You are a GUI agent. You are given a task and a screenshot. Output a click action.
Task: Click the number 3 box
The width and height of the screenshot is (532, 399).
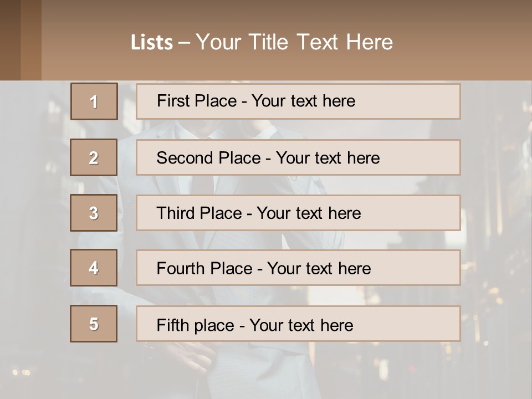94,213
